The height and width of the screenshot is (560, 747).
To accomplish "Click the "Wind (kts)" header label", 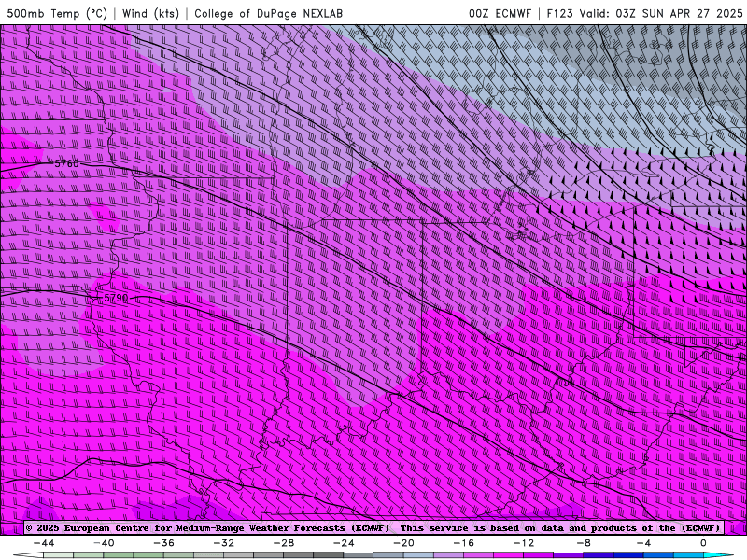I will [150, 13].
